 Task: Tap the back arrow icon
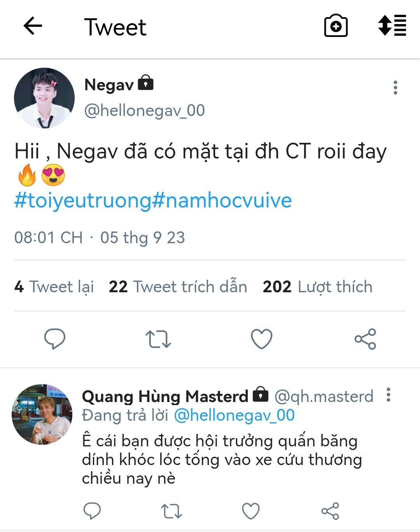click(33, 26)
